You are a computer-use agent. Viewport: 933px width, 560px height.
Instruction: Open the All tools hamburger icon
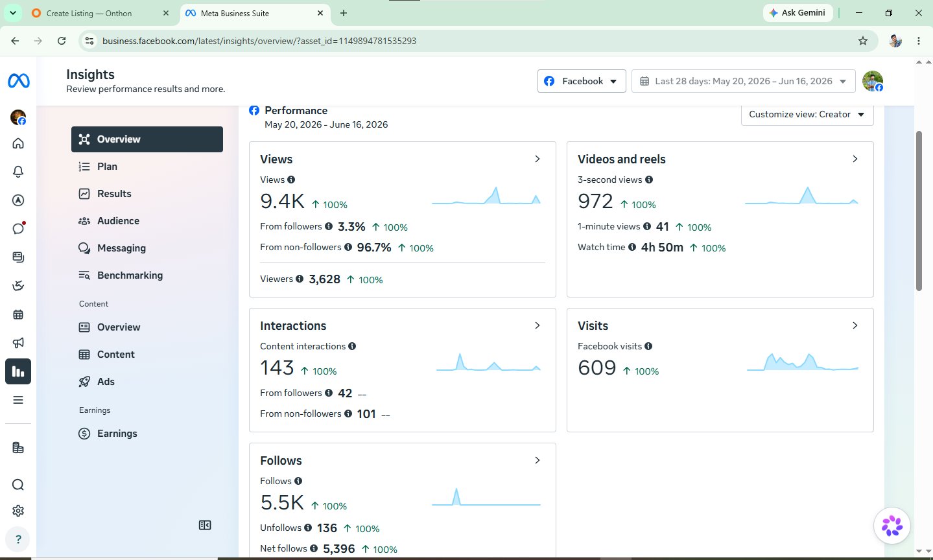pos(18,400)
